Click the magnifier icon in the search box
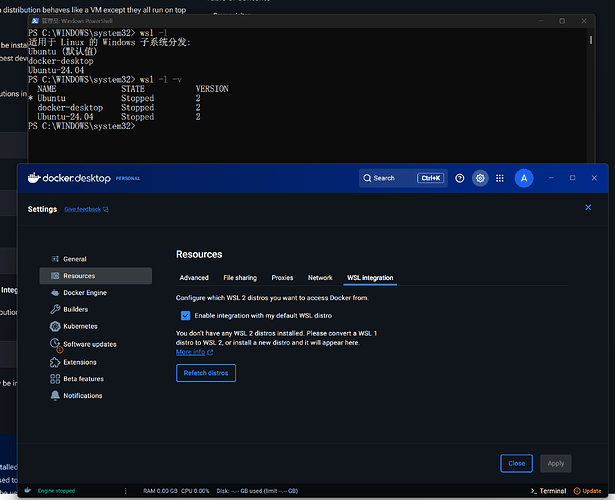The image size is (615, 500). [367, 178]
